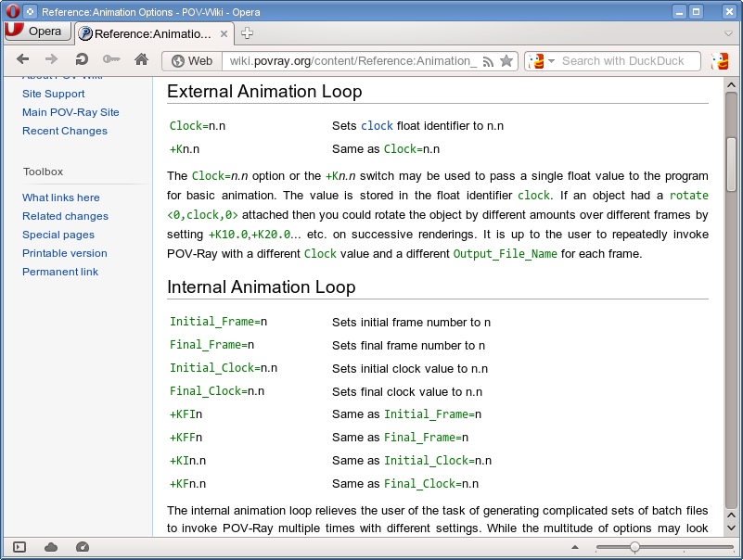Go to the Home page icon
The width and height of the screenshot is (743, 560).
point(141,60)
